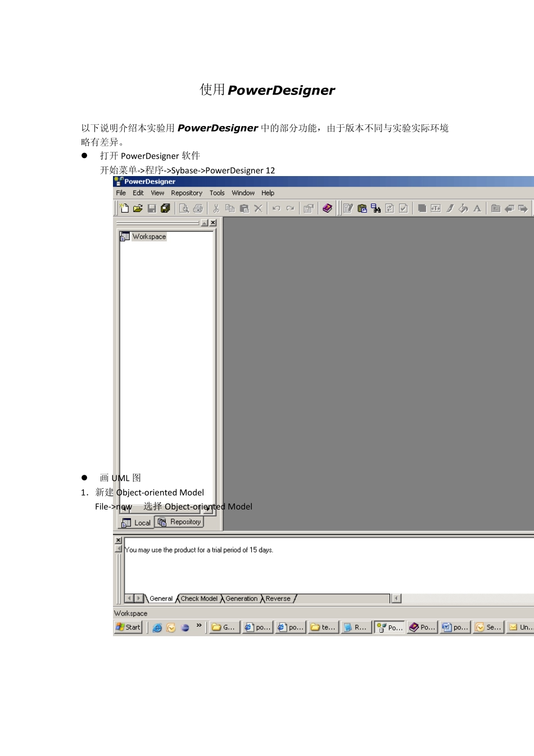Select the Check Model output tab

[x=199, y=598]
